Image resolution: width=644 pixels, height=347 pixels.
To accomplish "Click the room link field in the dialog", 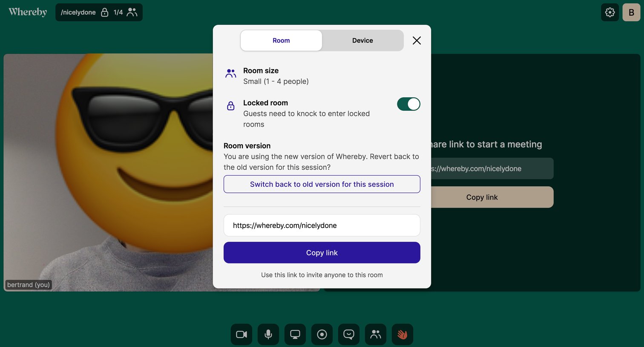I will pos(322,225).
